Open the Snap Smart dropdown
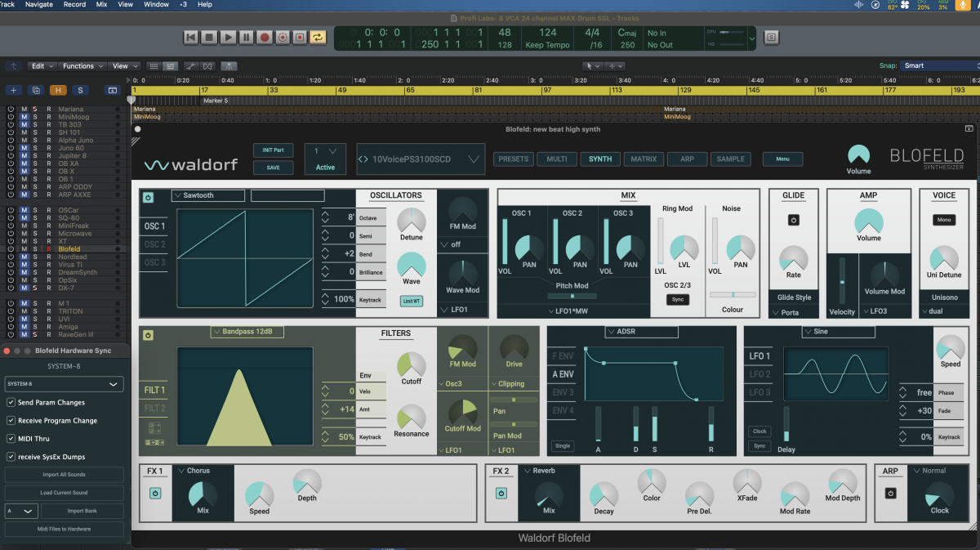 point(939,65)
